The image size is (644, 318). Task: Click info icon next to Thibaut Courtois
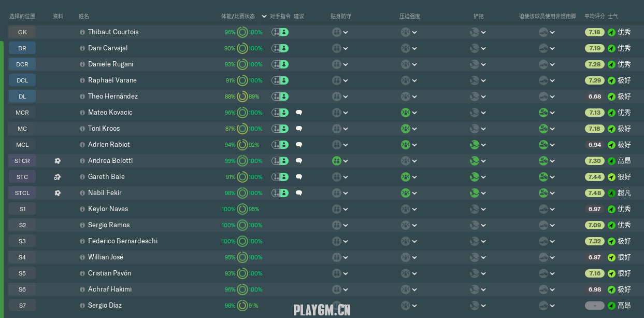[x=82, y=32]
